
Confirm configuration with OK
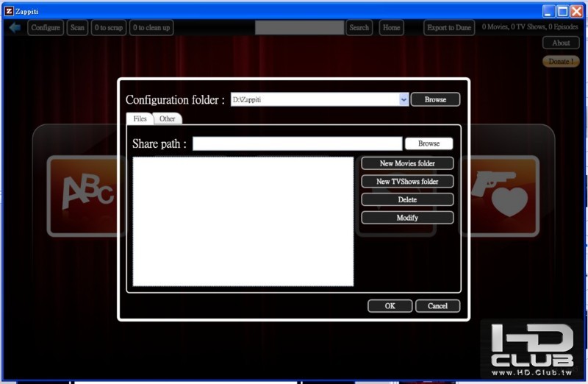[x=390, y=306]
